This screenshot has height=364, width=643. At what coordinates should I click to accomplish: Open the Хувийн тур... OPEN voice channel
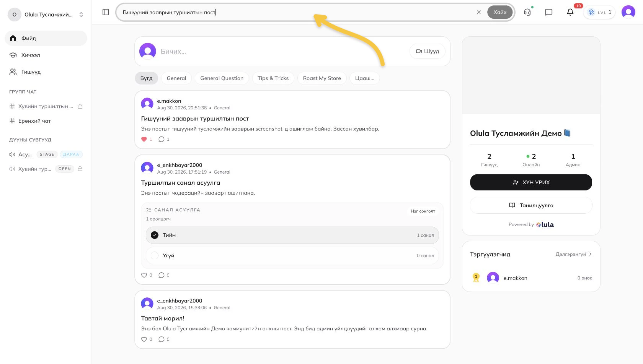(46, 169)
